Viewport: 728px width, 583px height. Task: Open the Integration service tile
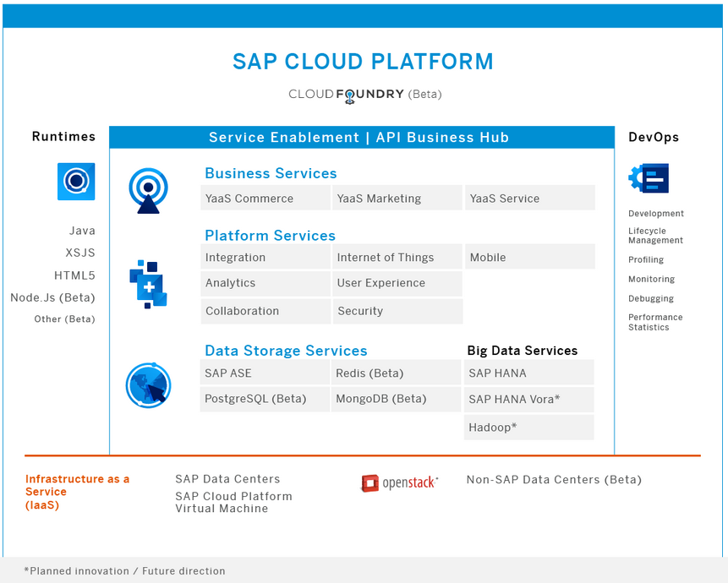[x=265, y=257]
